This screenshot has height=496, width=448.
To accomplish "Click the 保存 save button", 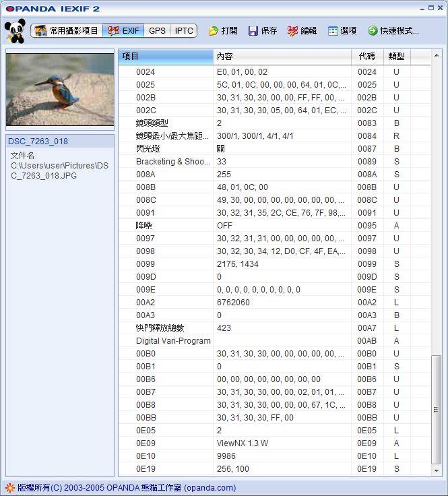I will pyautogui.click(x=263, y=31).
